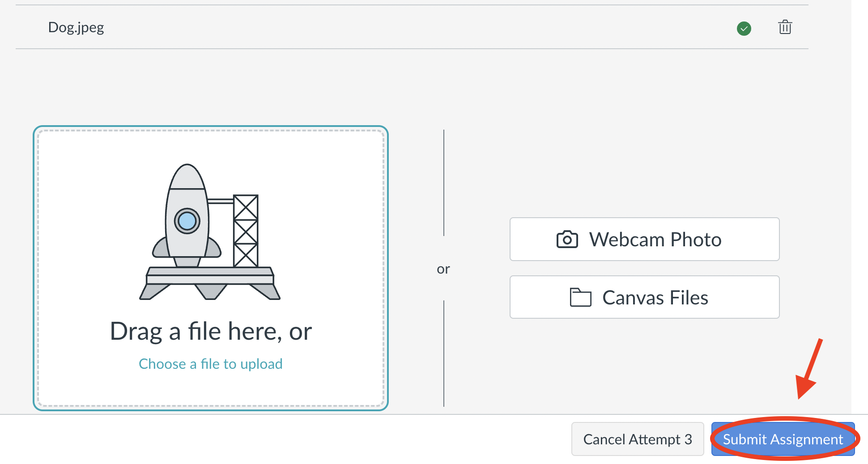
Task: Choose a file to upload link
Action: tap(210, 364)
